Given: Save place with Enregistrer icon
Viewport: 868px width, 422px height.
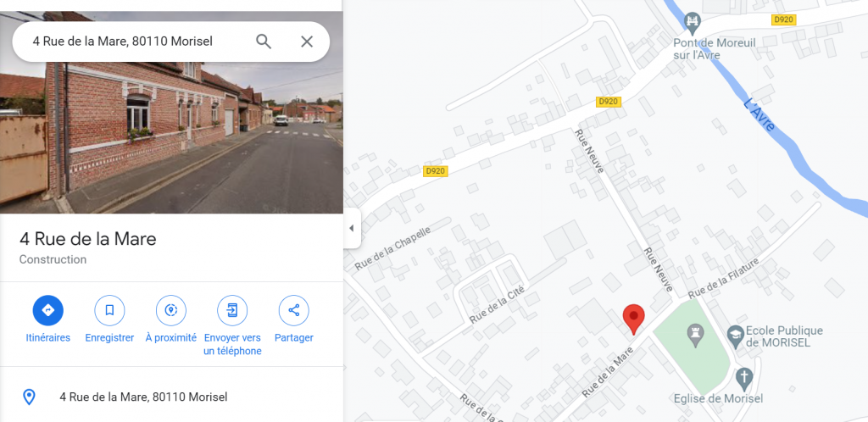Looking at the screenshot, I should 109,311.
